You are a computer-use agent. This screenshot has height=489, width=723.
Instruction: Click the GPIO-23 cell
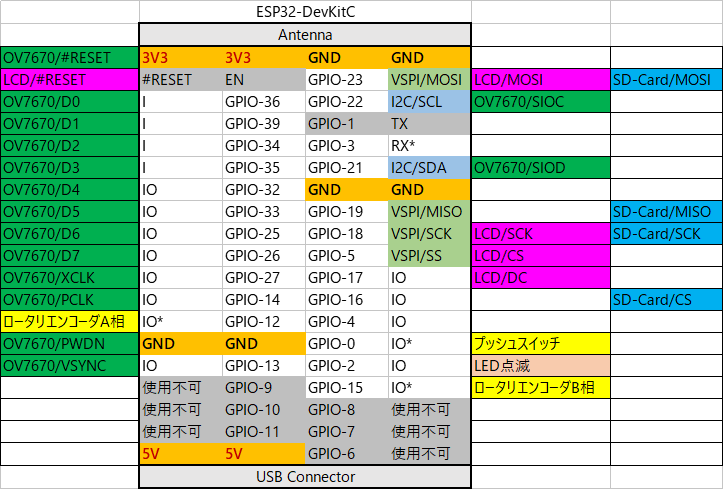click(347, 79)
